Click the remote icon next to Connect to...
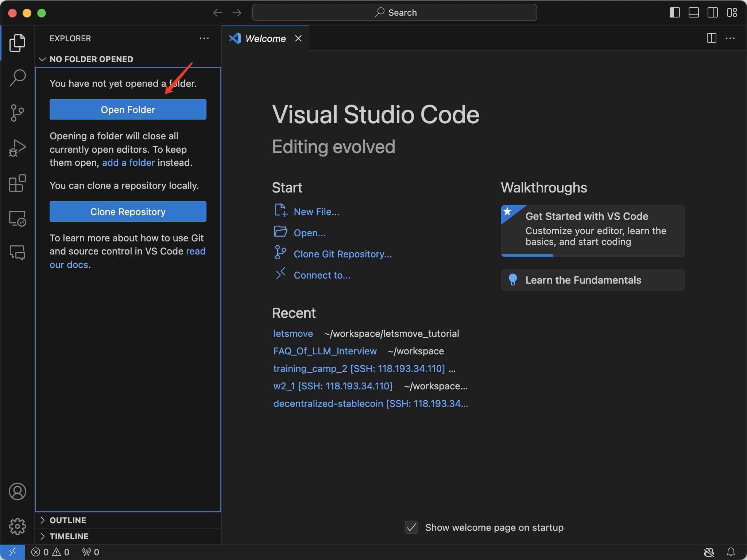This screenshot has width=747, height=560. (280, 273)
